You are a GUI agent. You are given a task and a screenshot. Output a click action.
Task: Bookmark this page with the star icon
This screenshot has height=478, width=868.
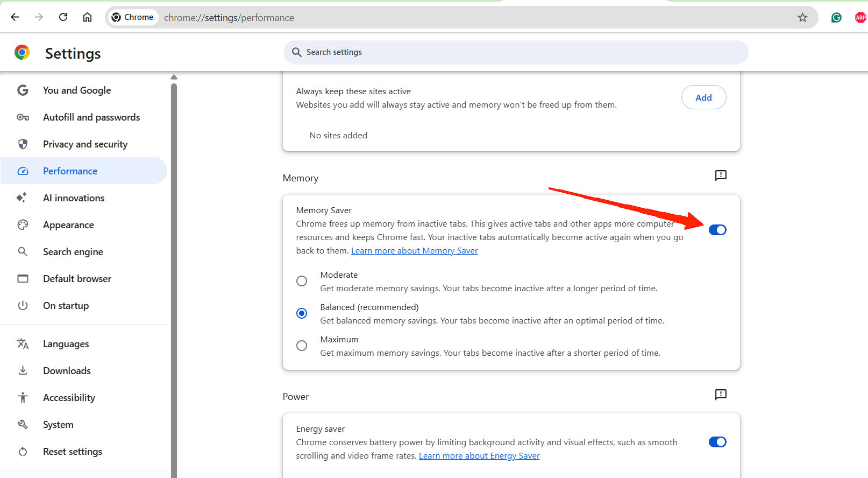tap(802, 18)
